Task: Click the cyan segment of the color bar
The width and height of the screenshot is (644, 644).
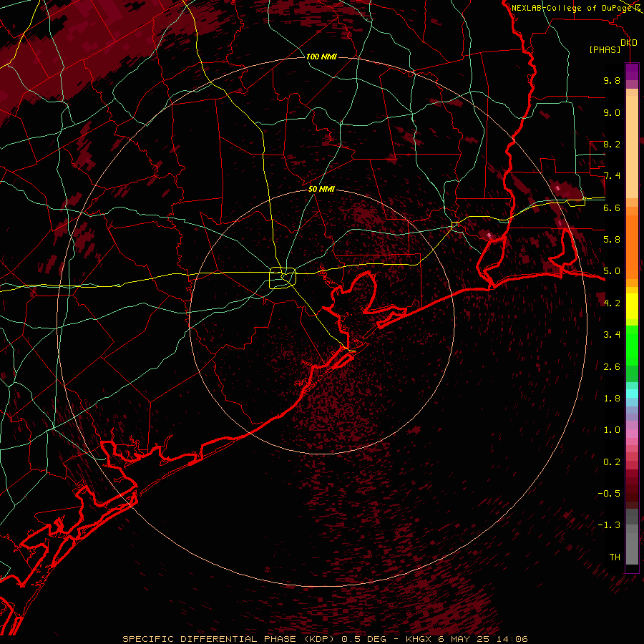Action: [x=632, y=394]
